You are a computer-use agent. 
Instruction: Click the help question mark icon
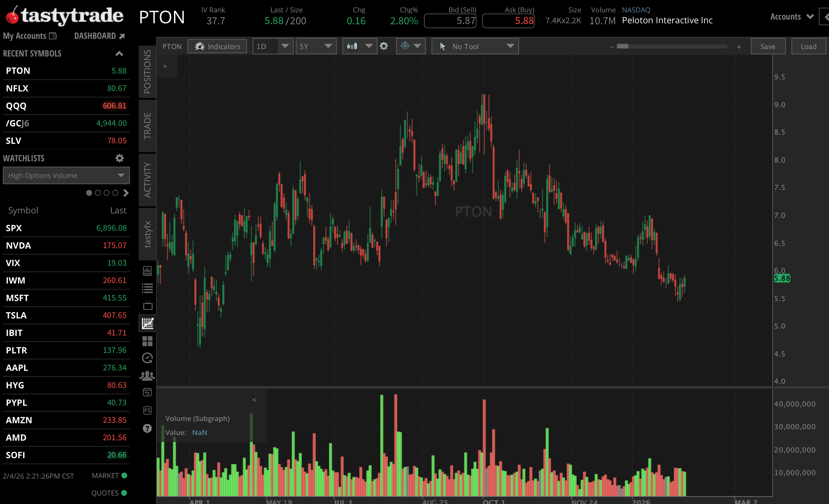click(x=147, y=428)
